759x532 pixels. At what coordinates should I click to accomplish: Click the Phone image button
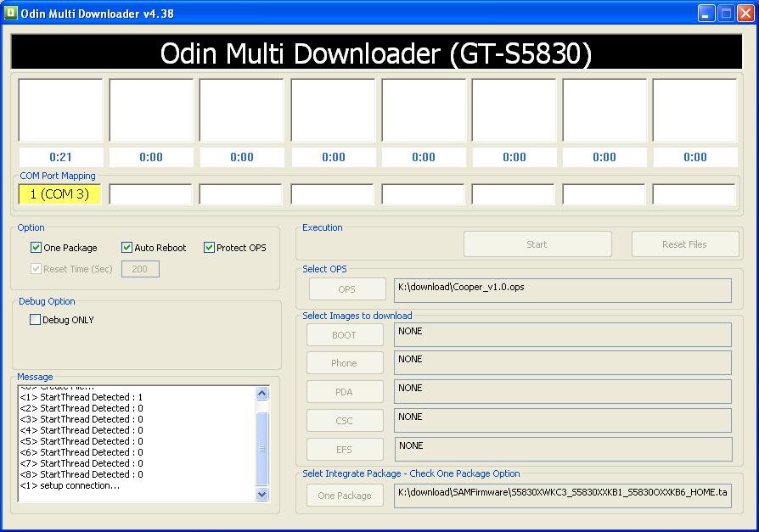tap(345, 363)
